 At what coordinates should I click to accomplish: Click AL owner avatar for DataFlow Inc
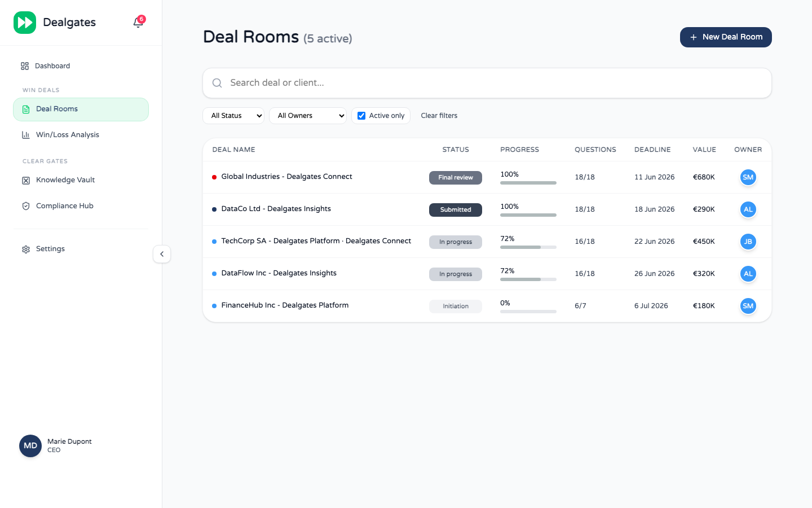click(x=748, y=274)
